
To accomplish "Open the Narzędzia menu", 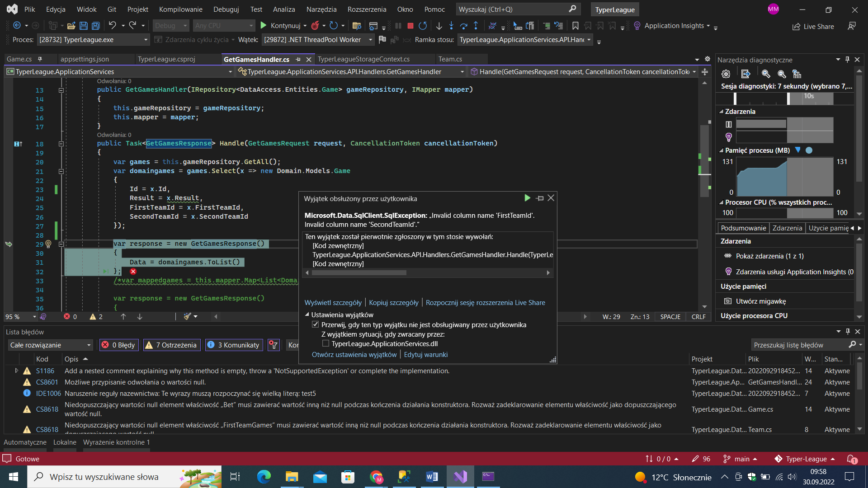I will pos(321,9).
